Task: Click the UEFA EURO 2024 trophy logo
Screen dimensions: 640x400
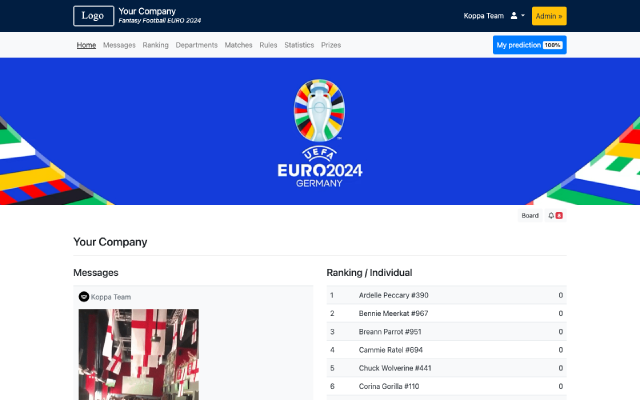Action: click(320, 133)
